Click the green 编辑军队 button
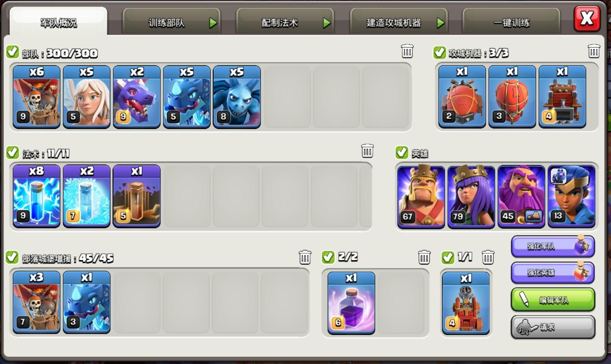The height and width of the screenshot is (364, 611). (x=553, y=300)
